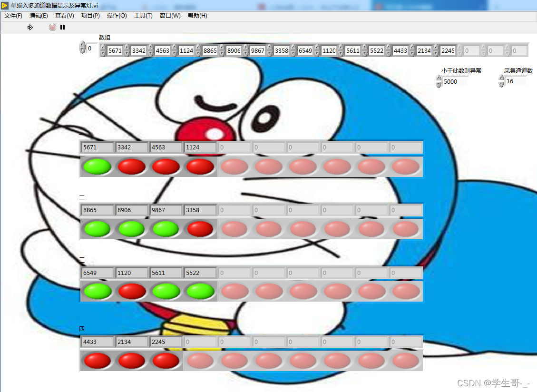This screenshot has height=392, width=537.
Task: Click array input cell containing 4563
Action: (x=162, y=51)
